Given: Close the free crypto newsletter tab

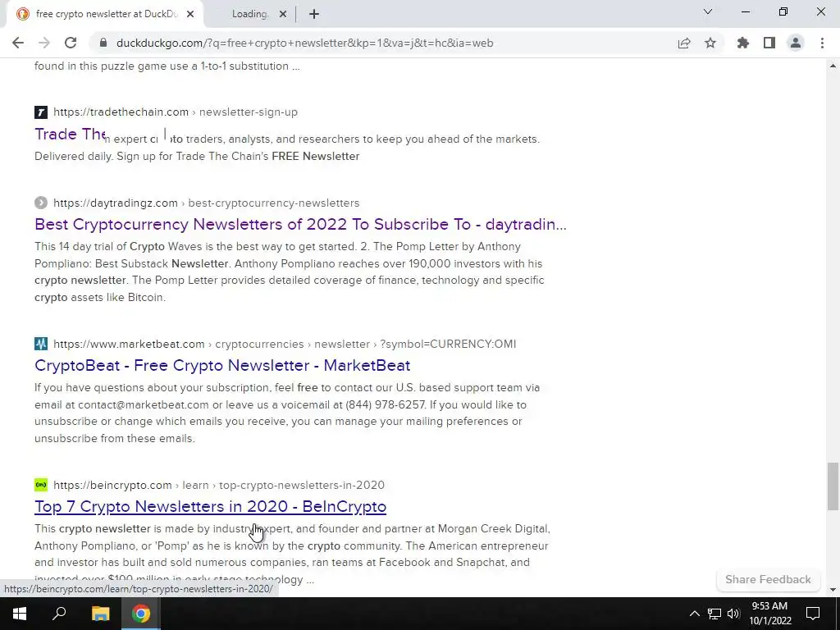Looking at the screenshot, I should pos(190,14).
